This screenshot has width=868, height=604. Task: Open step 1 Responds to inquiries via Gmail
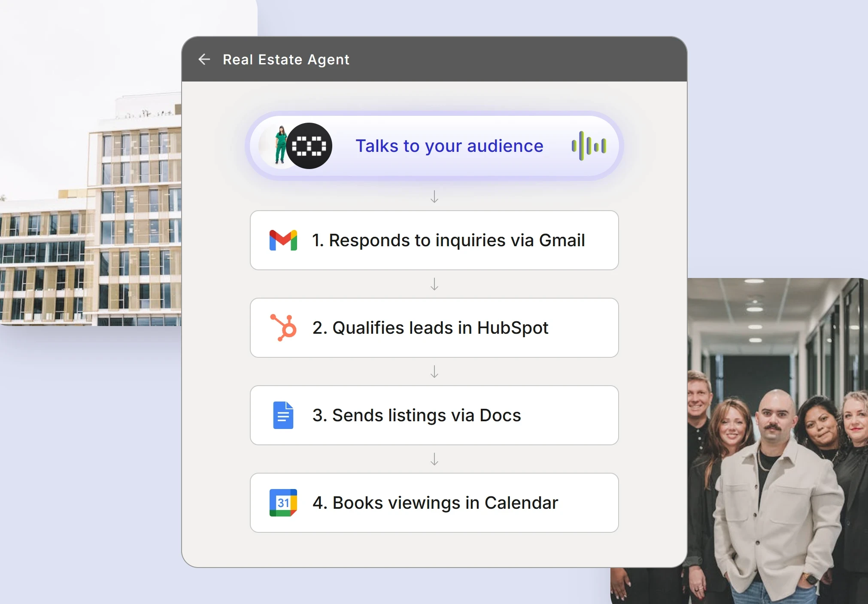point(434,240)
